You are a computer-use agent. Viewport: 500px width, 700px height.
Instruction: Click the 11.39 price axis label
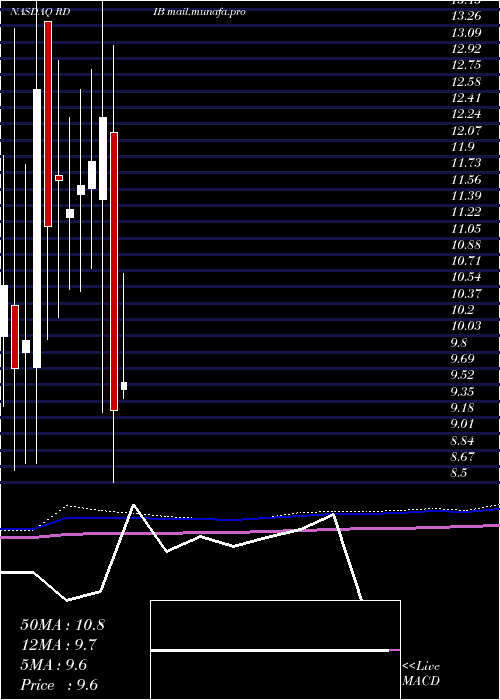(x=466, y=196)
